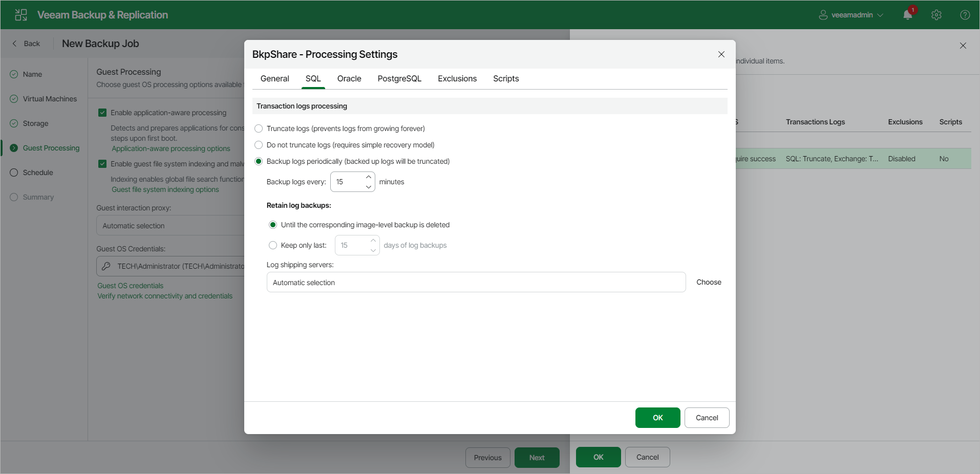Click the Log shipping servers field
Viewport: 980px width, 474px height.
[x=476, y=282]
